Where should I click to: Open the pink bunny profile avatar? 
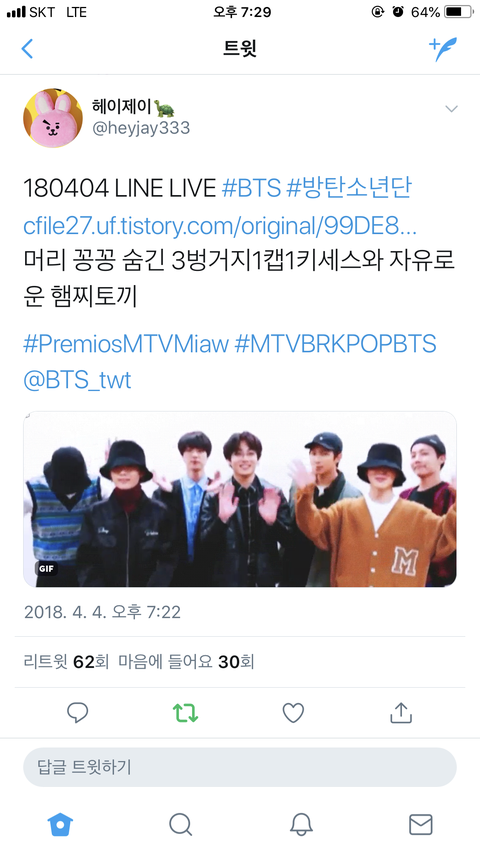[x=53, y=118]
